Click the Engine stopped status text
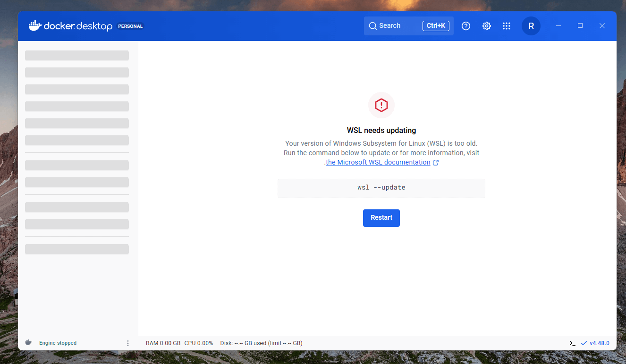 (58, 343)
